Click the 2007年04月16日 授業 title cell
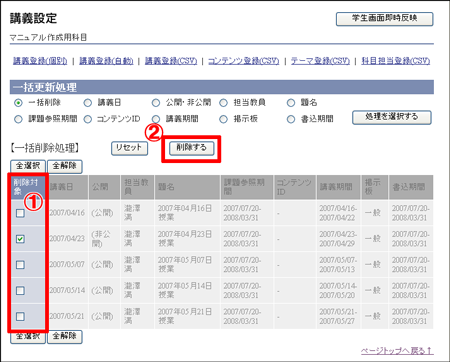Viewport: 450px width, 362px height. (187, 213)
